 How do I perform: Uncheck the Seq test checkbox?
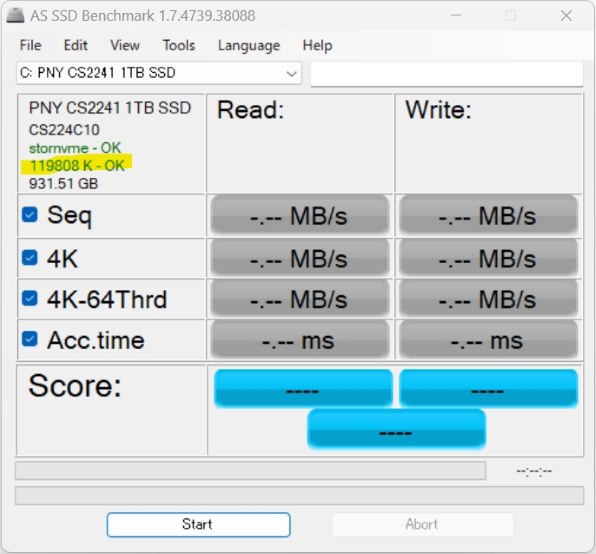[30, 214]
